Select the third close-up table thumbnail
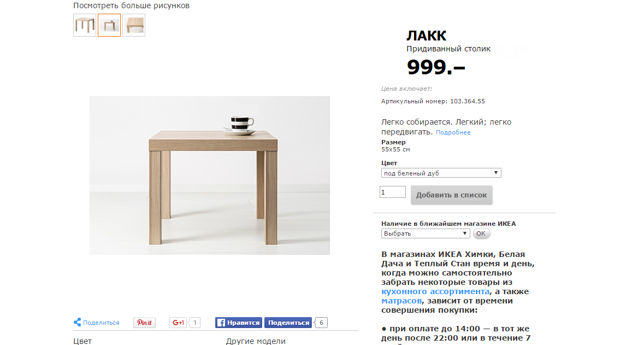 coord(134,25)
